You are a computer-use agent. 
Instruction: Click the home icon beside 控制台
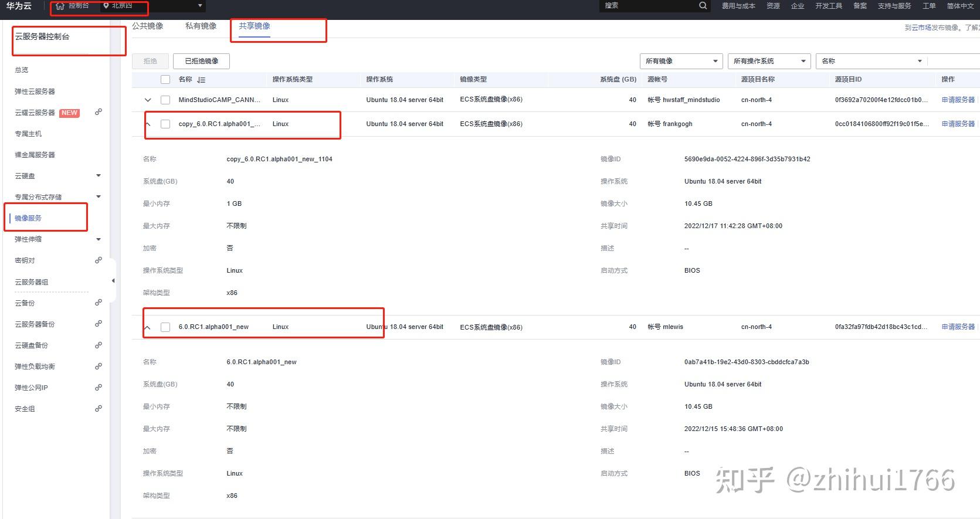tap(60, 6)
